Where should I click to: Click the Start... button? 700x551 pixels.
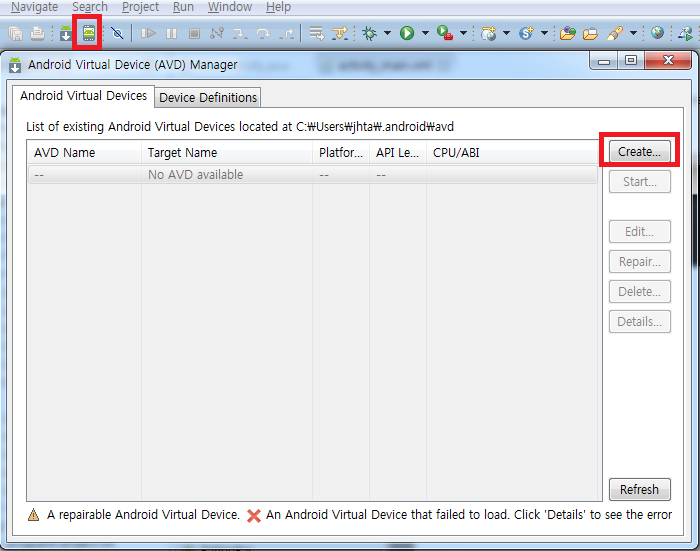pyautogui.click(x=640, y=181)
